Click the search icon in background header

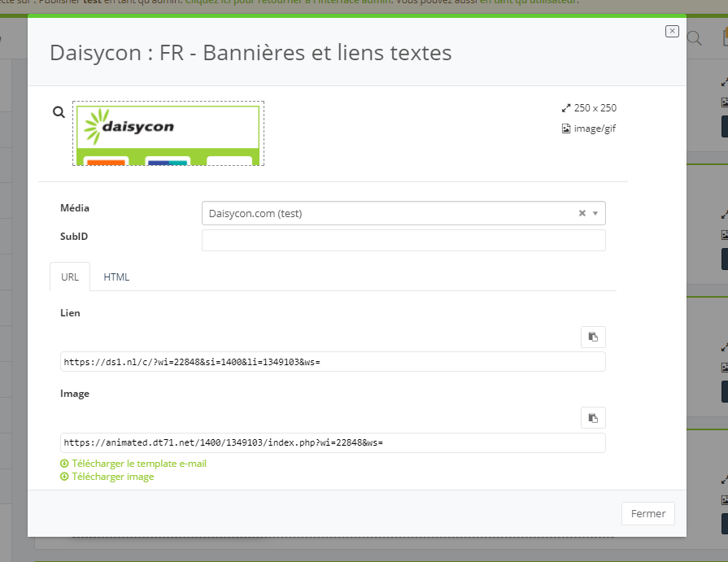click(x=694, y=38)
